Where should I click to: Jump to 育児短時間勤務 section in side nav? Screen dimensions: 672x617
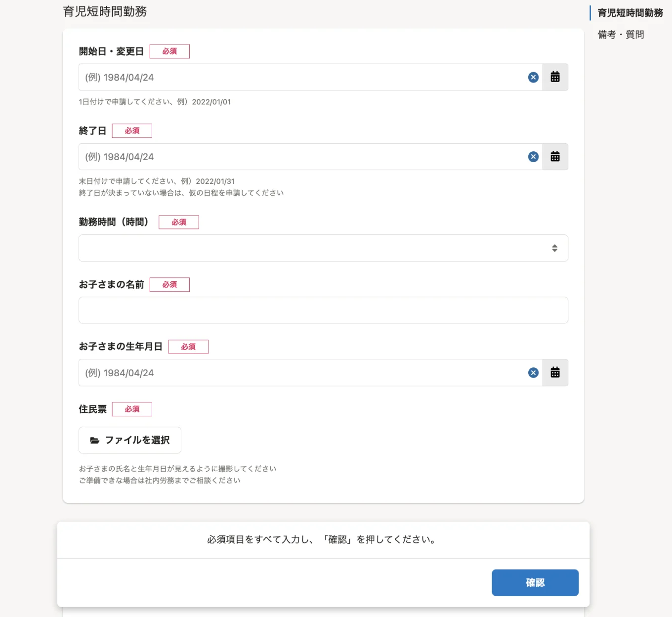point(630,13)
